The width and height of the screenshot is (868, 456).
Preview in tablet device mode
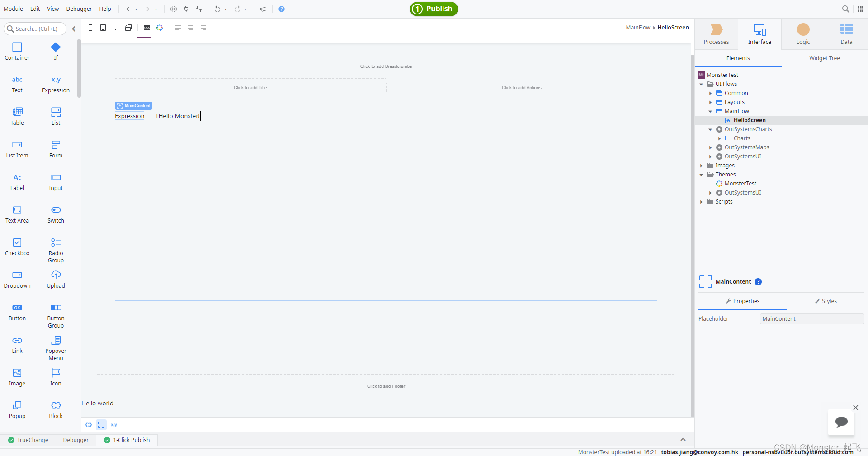coord(103,28)
